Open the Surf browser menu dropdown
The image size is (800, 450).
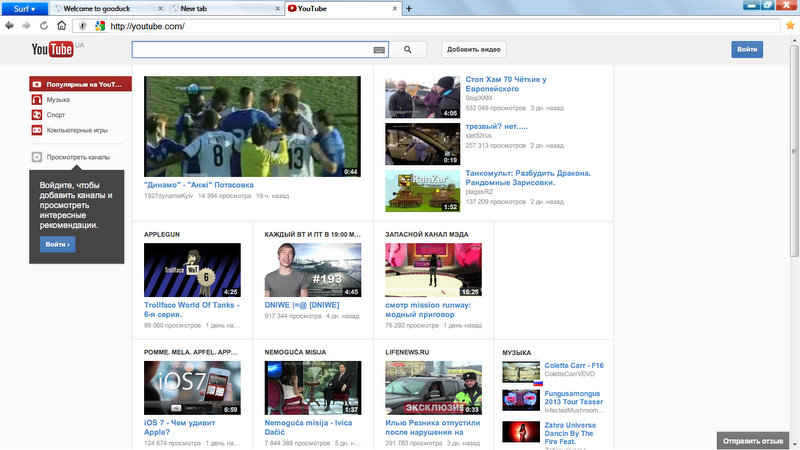tap(24, 9)
